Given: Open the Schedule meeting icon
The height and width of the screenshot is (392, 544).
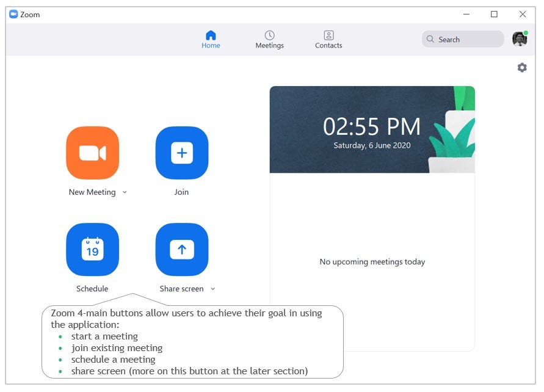Looking at the screenshot, I should point(92,249).
